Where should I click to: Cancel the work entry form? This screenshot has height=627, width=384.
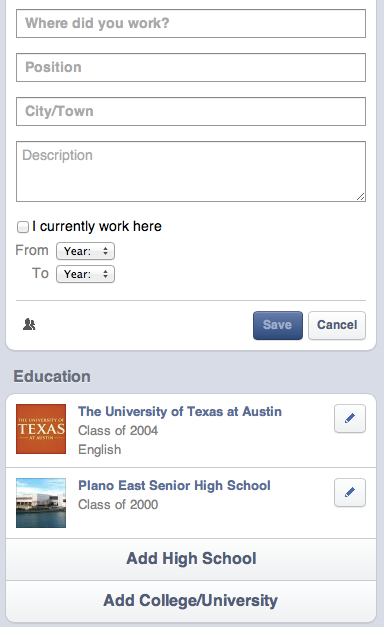tap(337, 325)
